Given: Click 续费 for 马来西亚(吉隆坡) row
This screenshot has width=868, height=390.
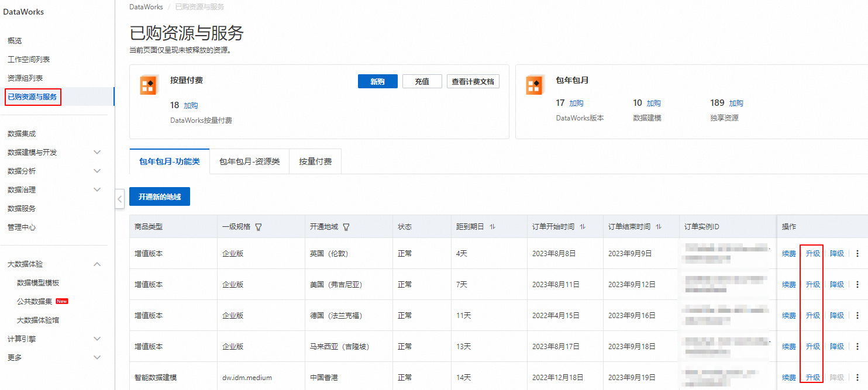Looking at the screenshot, I should pos(789,346).
